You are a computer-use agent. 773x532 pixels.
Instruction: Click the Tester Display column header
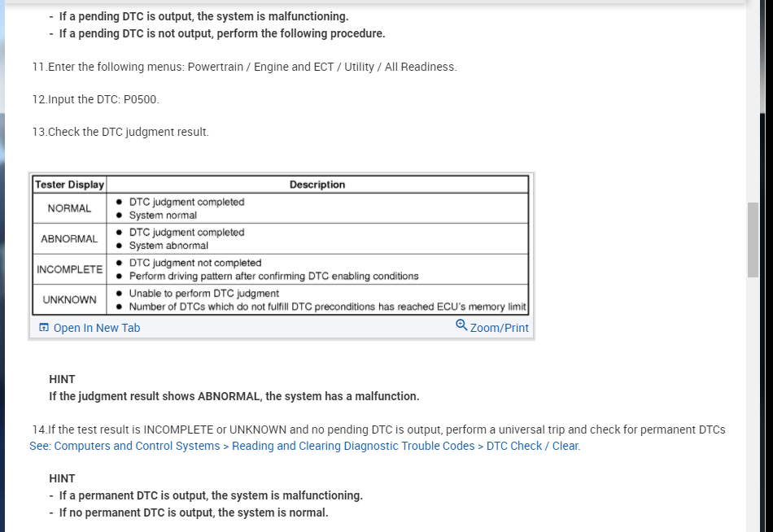(x=69, y=185)
